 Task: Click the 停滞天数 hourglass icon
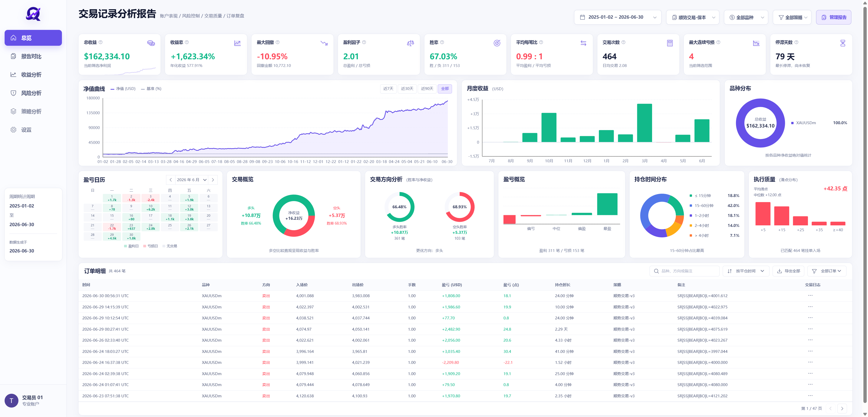843,43
